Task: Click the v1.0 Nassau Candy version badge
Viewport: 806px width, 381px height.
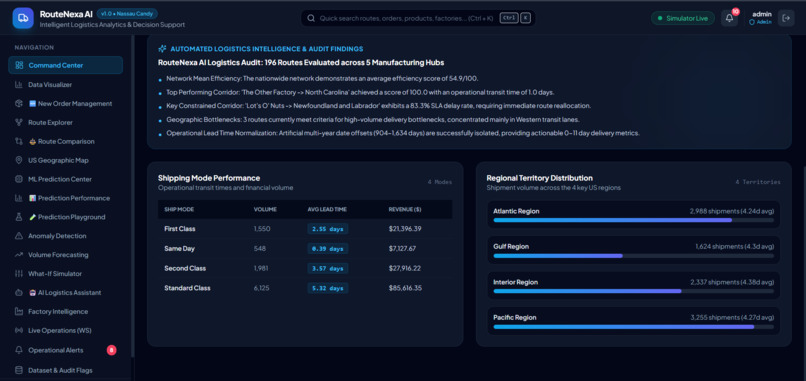Action: [127, 14]
